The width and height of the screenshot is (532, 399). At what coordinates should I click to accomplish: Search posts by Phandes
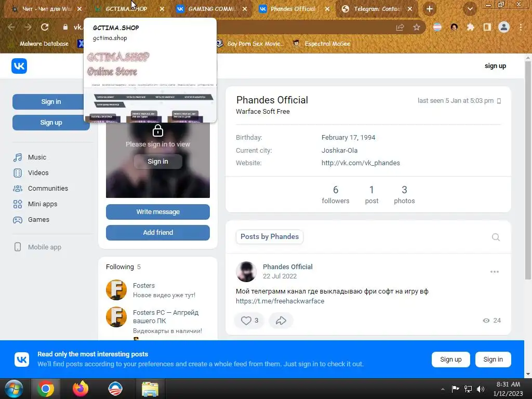tap(496, 237)
